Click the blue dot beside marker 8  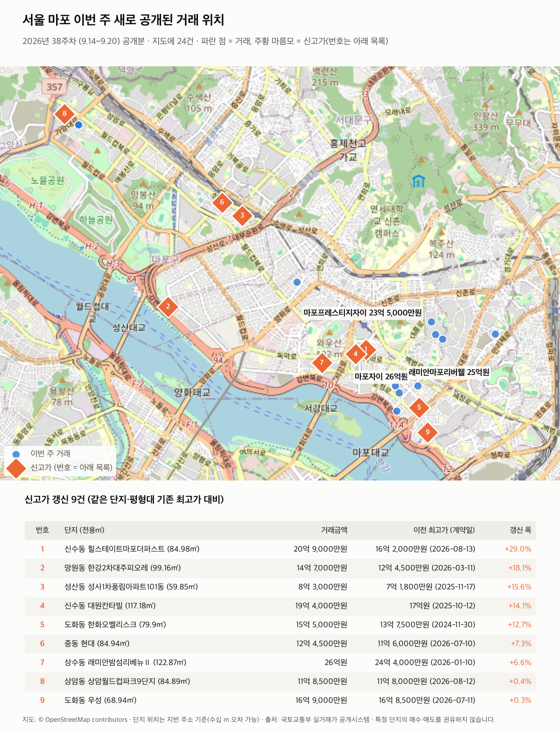click(x=79, y=125)
